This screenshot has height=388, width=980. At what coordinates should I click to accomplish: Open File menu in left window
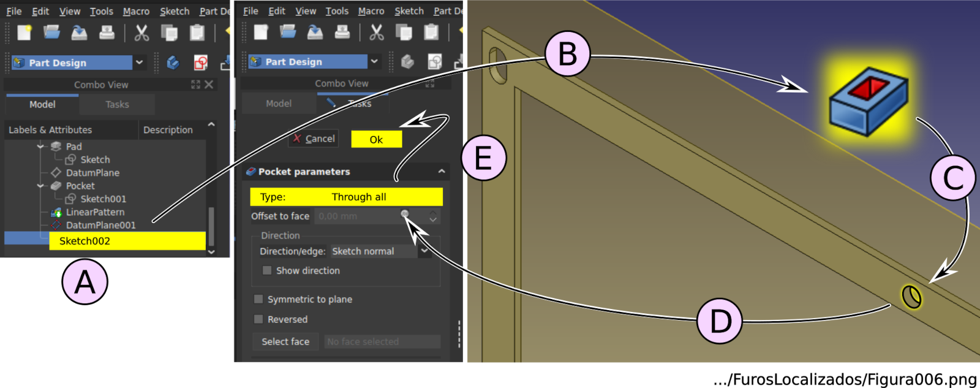pyautogui.click(x=14, y=11)
